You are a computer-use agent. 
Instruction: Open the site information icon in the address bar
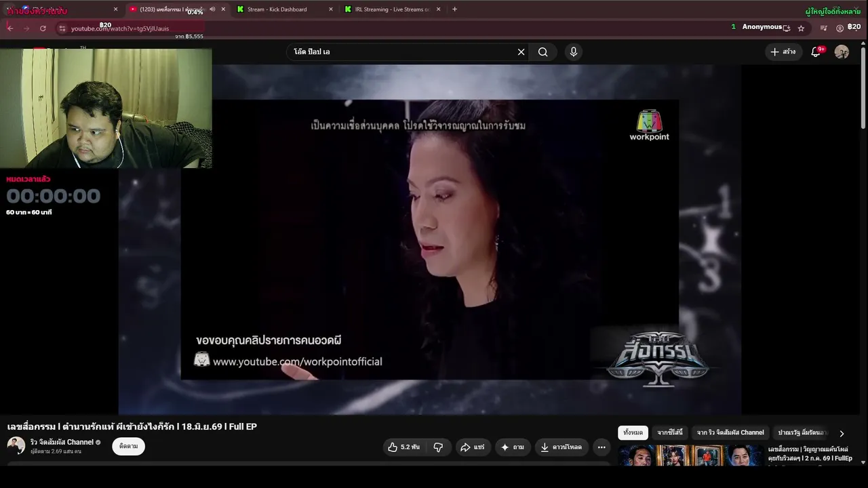62,28
